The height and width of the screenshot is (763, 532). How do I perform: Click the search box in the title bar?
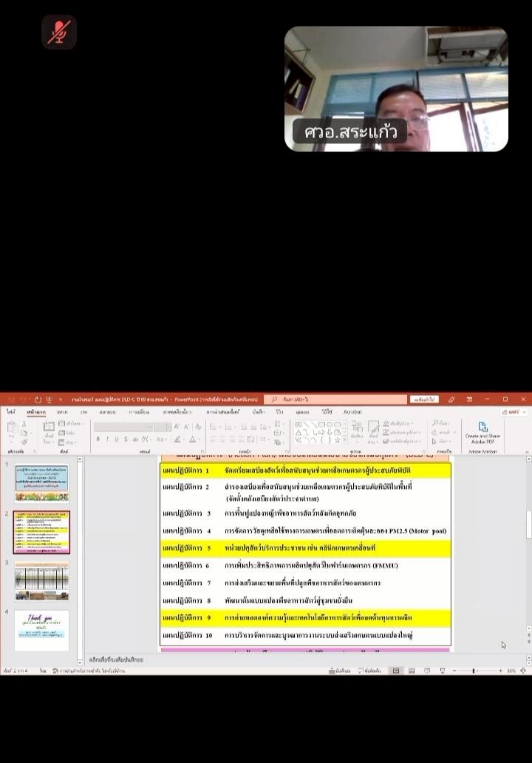(335, 400)
